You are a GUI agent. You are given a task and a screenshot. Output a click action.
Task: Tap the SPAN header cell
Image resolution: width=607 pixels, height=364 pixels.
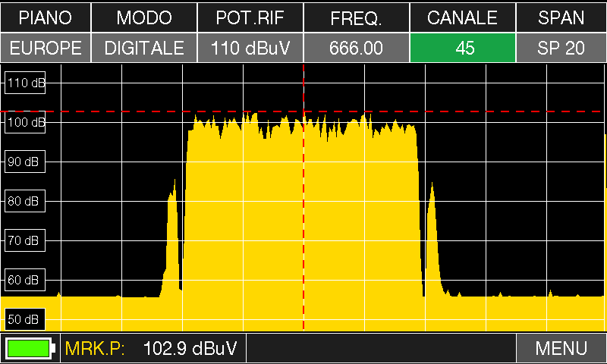pos(561,17)
